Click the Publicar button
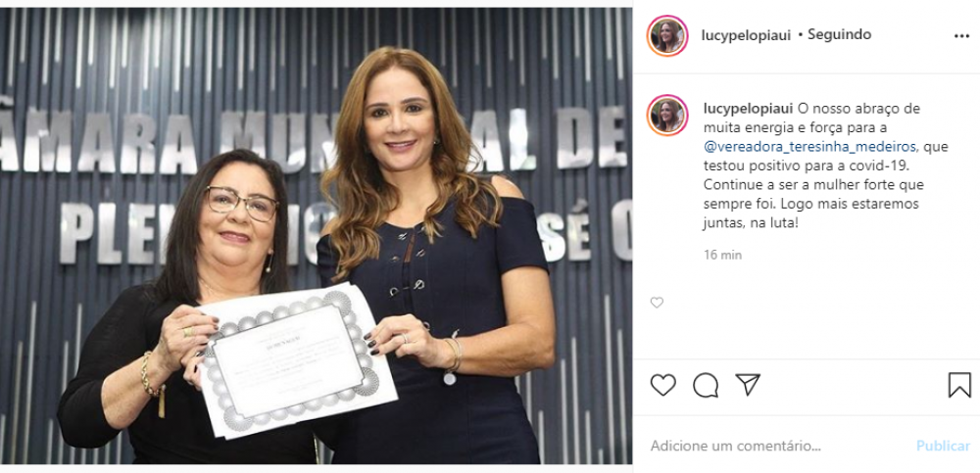This screenshot has width=980, height=473. (x=943, y=447)
